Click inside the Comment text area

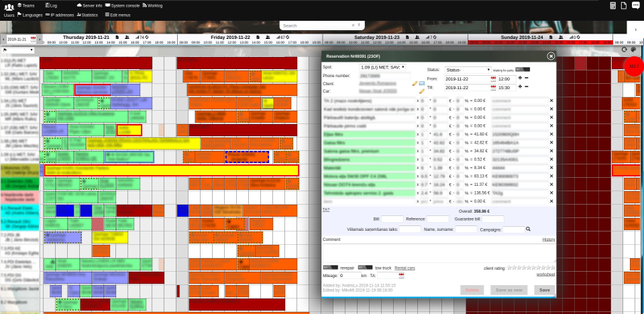(439, 253)
